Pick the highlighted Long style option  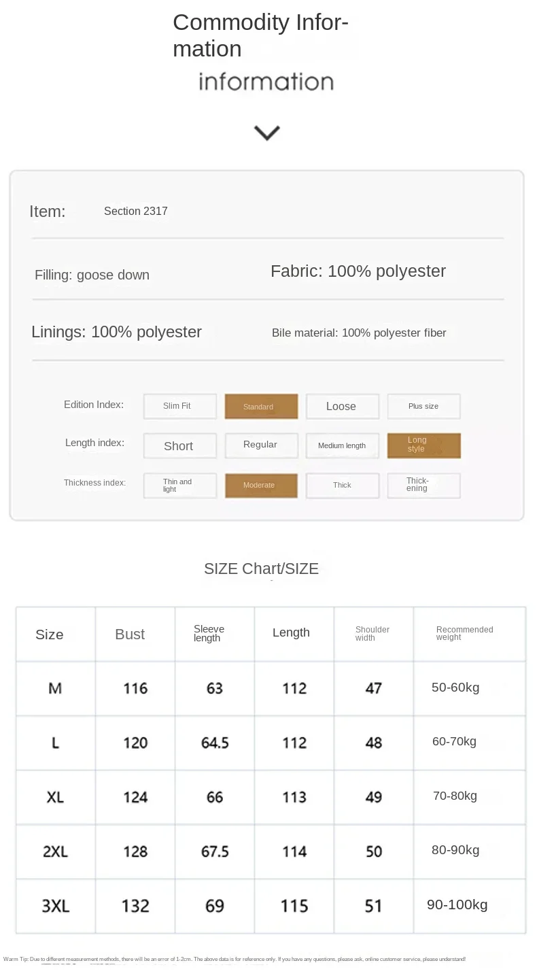(424, 445)
